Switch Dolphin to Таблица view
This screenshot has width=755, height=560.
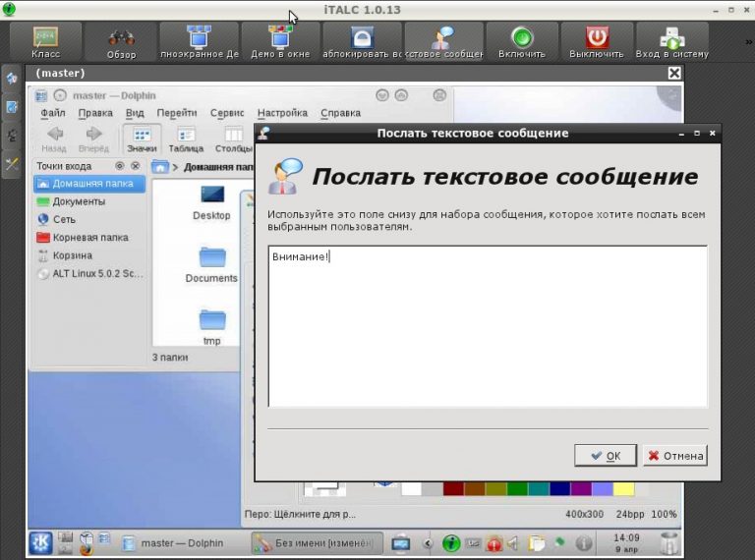pyautogui.click(x=186, y=140)
